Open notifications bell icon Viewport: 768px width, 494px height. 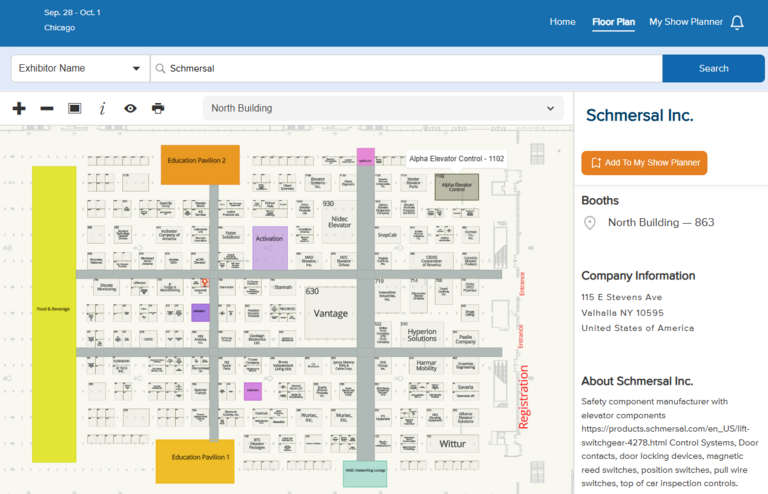737,23
